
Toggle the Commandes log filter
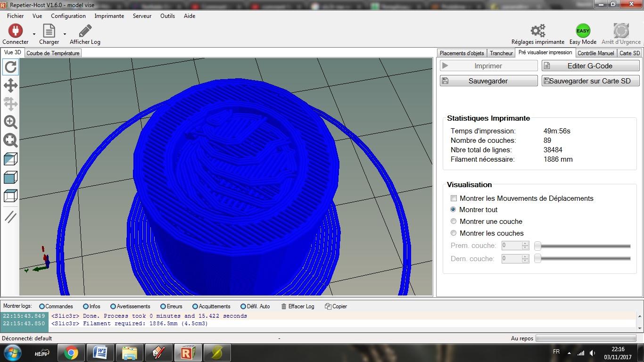(42, 306)
